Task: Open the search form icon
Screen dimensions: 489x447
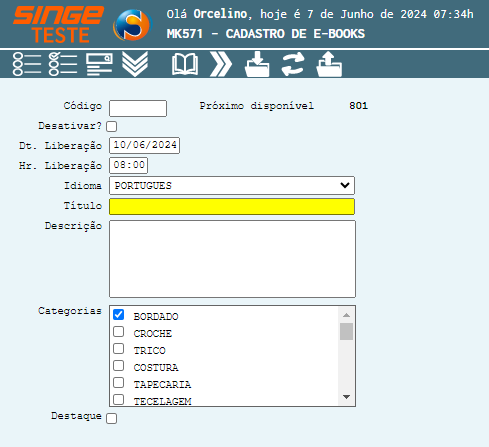Action: click(99, 64)
